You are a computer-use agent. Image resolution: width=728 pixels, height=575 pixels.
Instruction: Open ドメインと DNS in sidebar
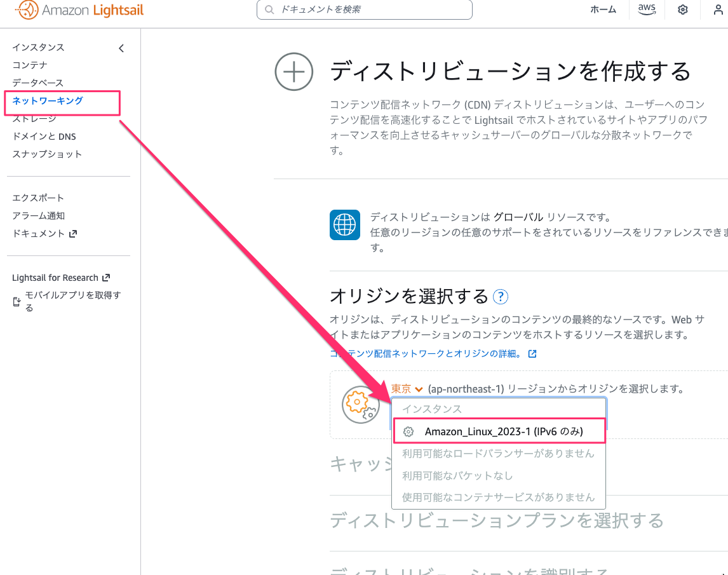pos(44,136)
